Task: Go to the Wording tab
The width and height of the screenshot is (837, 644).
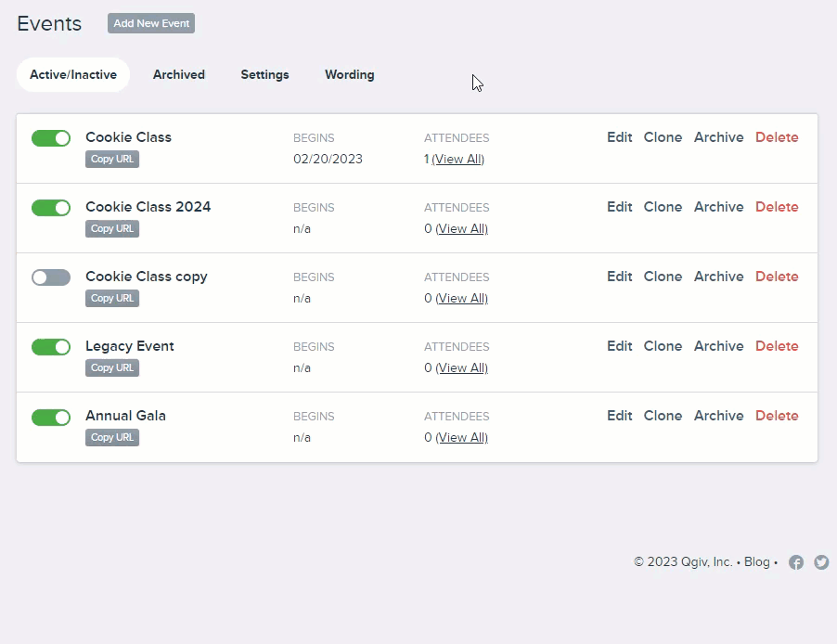Action: click(x=349, y=75)
